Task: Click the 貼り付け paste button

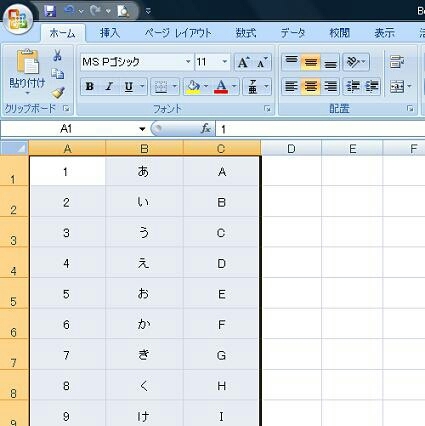Action: pyautogui.click(x=27, y=72)
